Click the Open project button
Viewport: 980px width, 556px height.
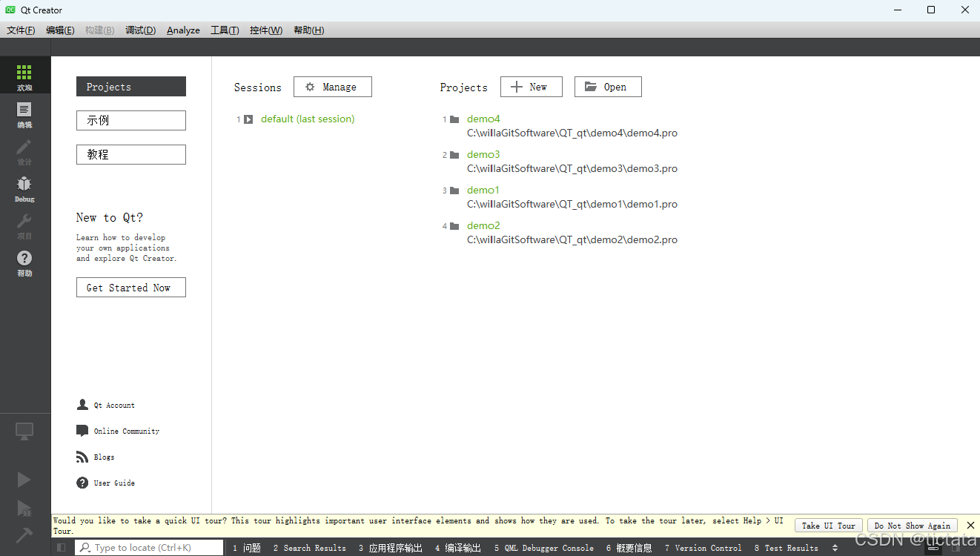(608, 87)
